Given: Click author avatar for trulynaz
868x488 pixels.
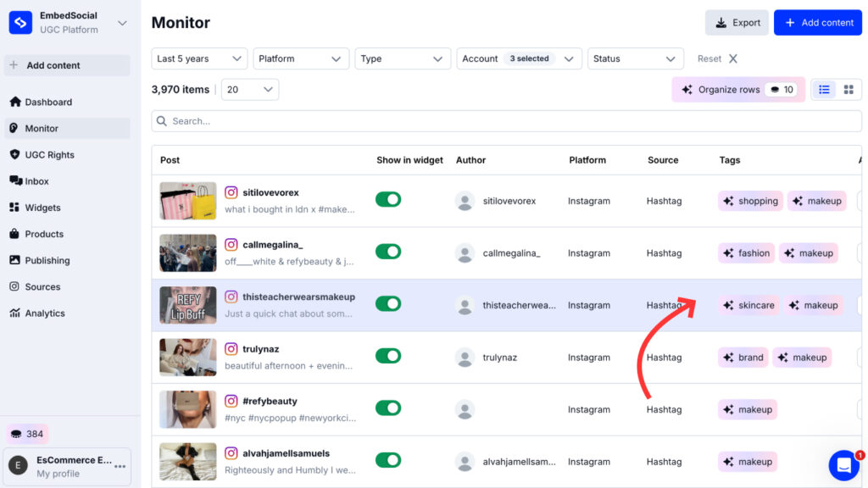Looking at the screenshot, I should (x=465, y=358).
